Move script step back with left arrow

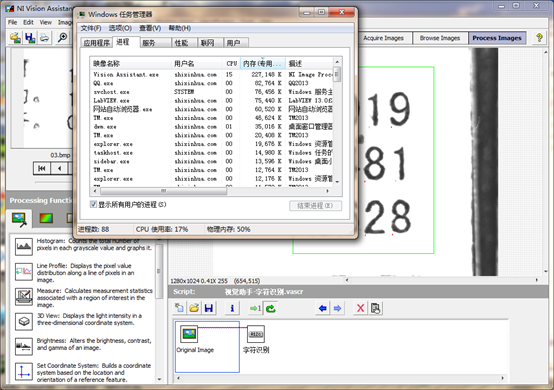pyautogui.click(x=323, y=308)
